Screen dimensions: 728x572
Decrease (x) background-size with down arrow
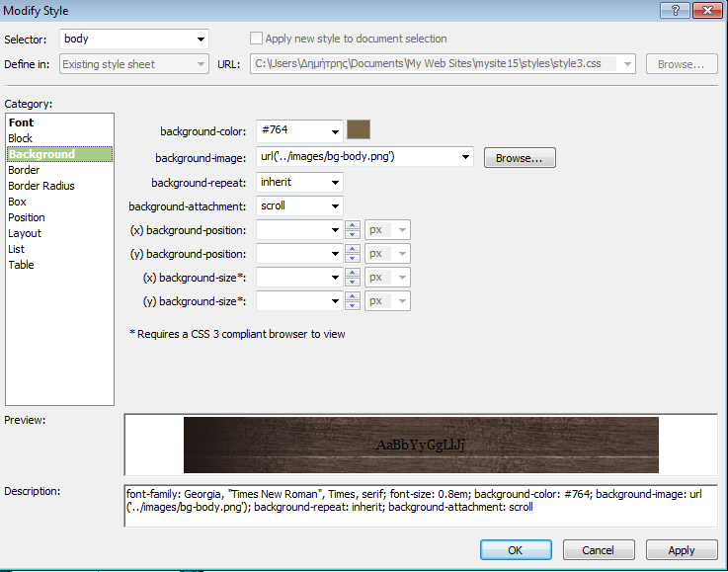click(353, 282)
